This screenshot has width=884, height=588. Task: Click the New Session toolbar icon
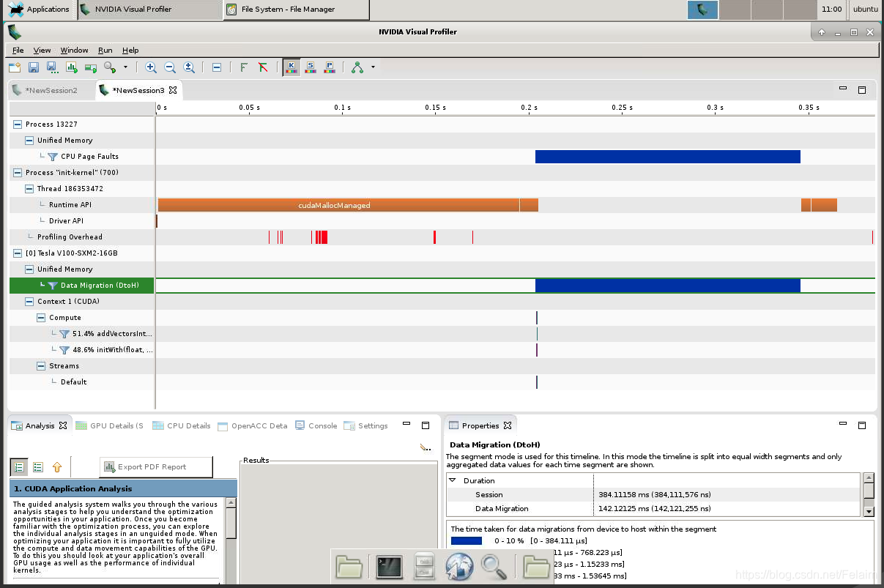[x=15, y=67]
